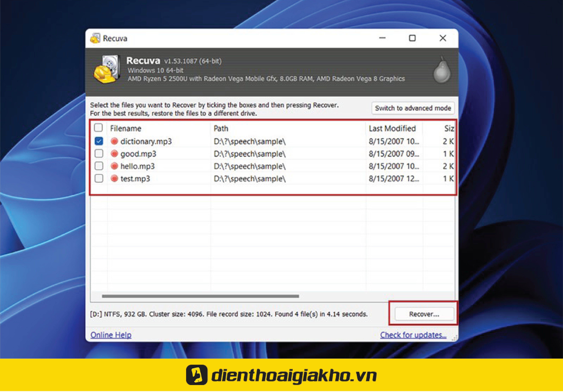Image resolution: width=563 pixels, height=392 pixels.
Task: Tick the test.mp3 checkbox
Action: click(99, 178)
